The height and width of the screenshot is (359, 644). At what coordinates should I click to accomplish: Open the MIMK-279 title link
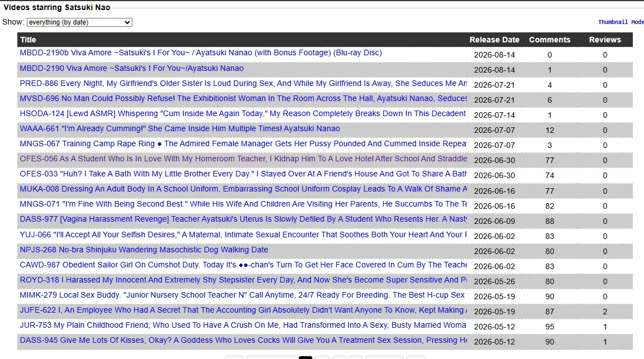point(242,295)
